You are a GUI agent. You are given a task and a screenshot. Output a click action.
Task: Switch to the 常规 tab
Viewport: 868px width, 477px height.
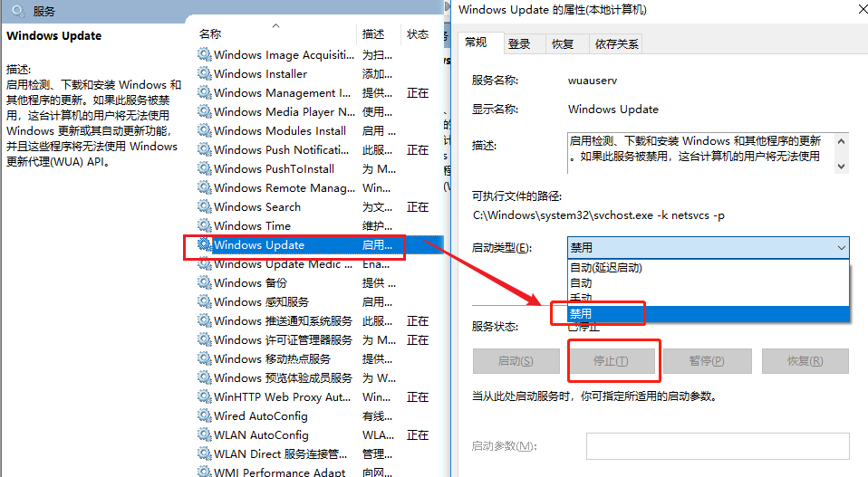point(476,43)
